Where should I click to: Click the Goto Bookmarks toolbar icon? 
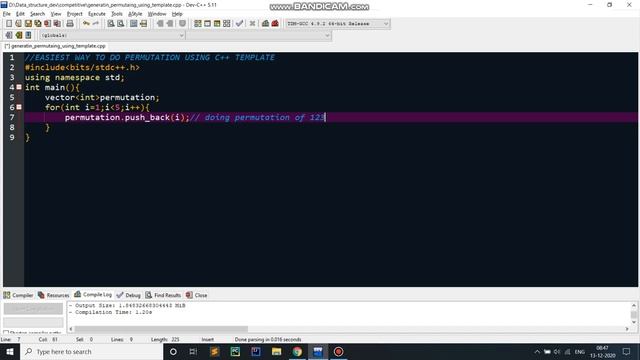pos(28,36)
